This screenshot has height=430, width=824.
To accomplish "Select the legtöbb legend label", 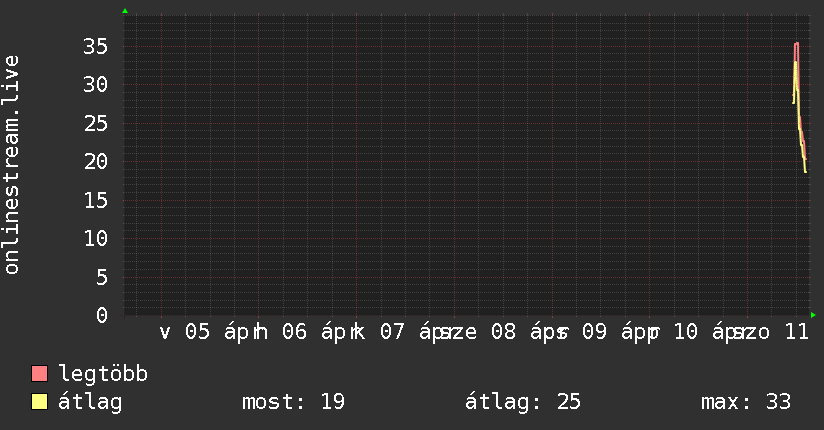I will point(104,374).
